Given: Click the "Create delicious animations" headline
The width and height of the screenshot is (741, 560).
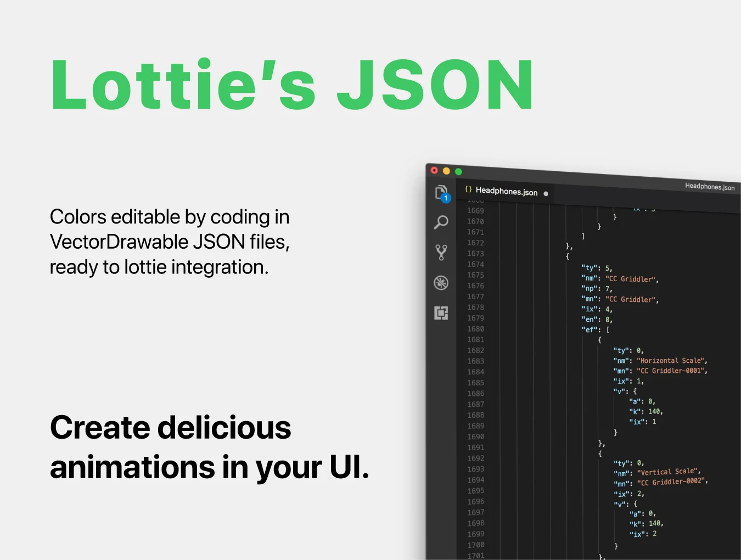Looking at the screenshot, I should click(209, 447).
